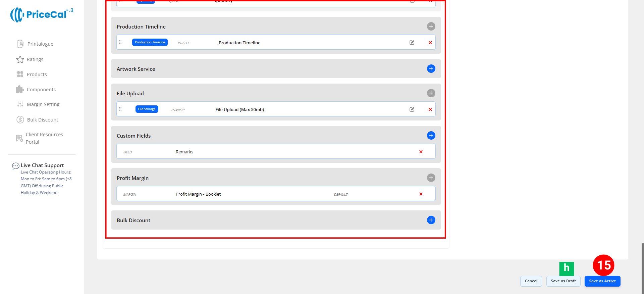This screenshot has height=294, width=644.
Task: Open the Products section
Action: tap(37, 75)
